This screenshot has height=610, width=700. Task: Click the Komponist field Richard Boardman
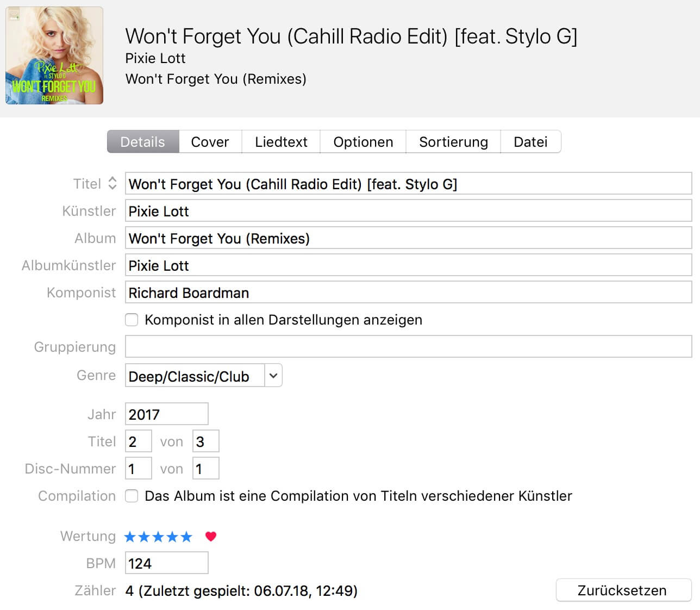408,292
